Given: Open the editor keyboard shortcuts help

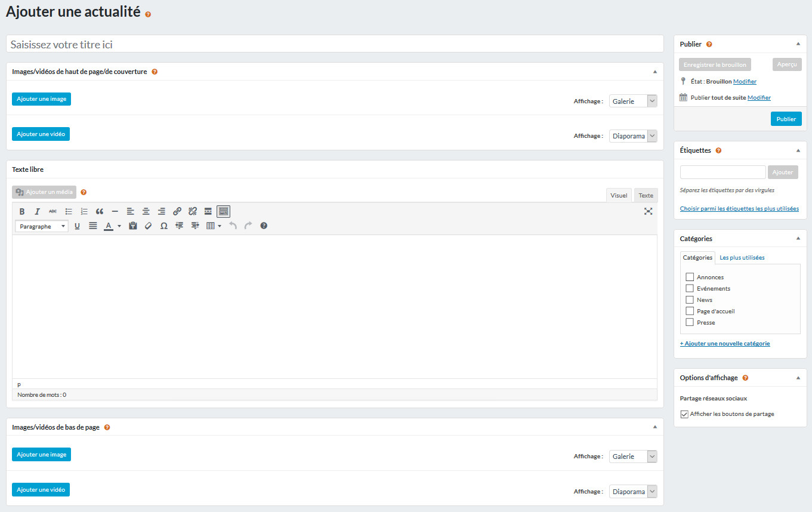Looking at the screenshot, I should [264, 226].
